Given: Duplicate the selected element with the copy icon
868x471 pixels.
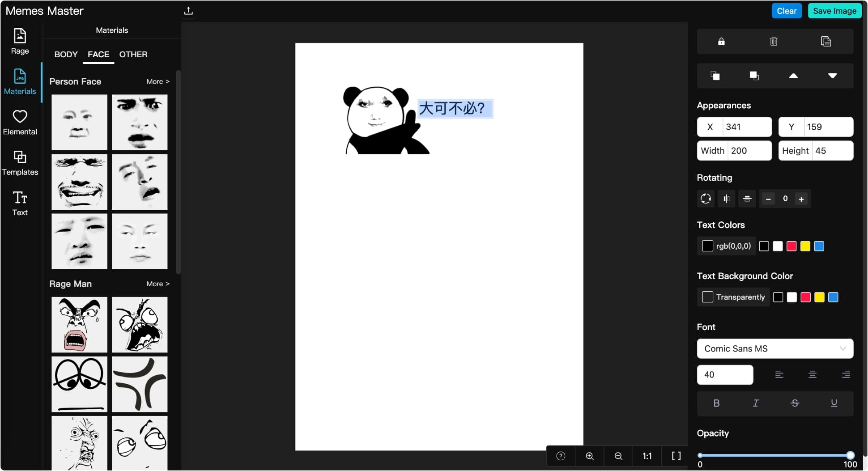Looking at the screenshot, I should [x=826, y=42].
